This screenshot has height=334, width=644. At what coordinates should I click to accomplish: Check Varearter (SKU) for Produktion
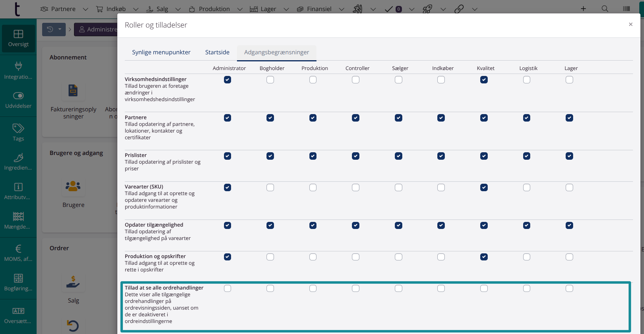coord(313,188)
